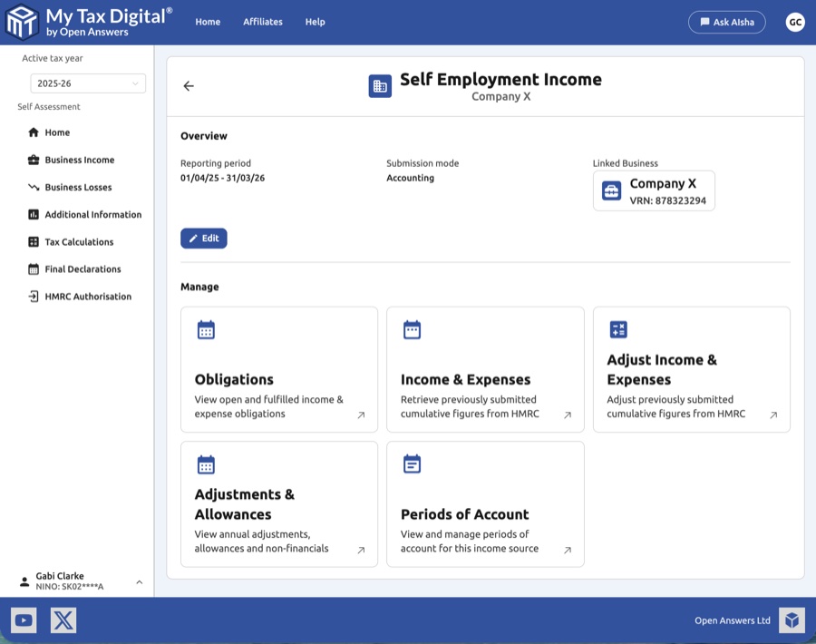Viewport: 816px width, 644px height.
Task: Select the Business Losses icon in sidebar
Action: point(34,187)
